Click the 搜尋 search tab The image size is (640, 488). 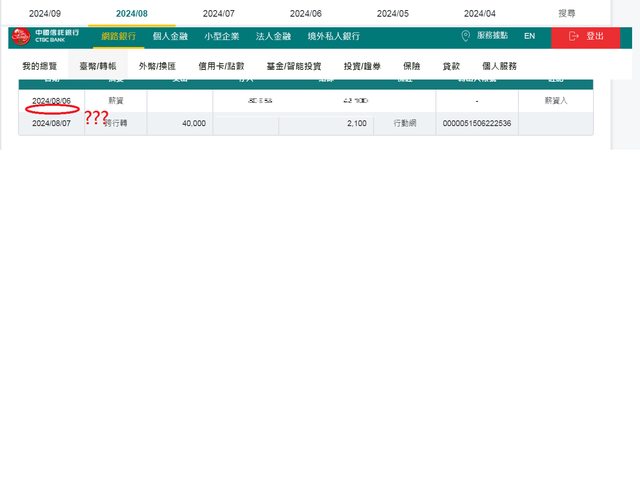click(x=567, y=13)
